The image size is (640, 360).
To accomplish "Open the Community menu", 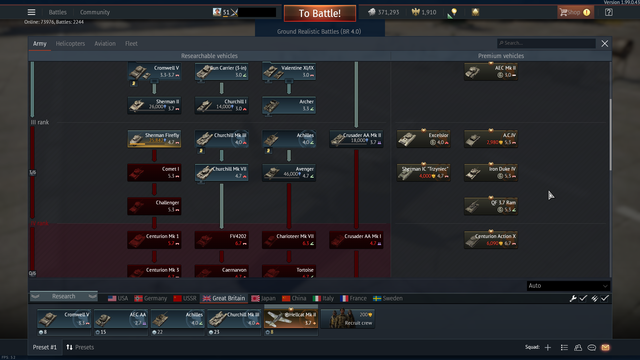I will (x=95, y=12).
